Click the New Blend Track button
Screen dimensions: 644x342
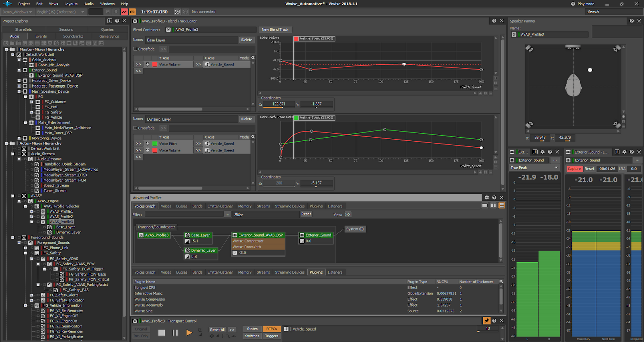tap(275, 30)
